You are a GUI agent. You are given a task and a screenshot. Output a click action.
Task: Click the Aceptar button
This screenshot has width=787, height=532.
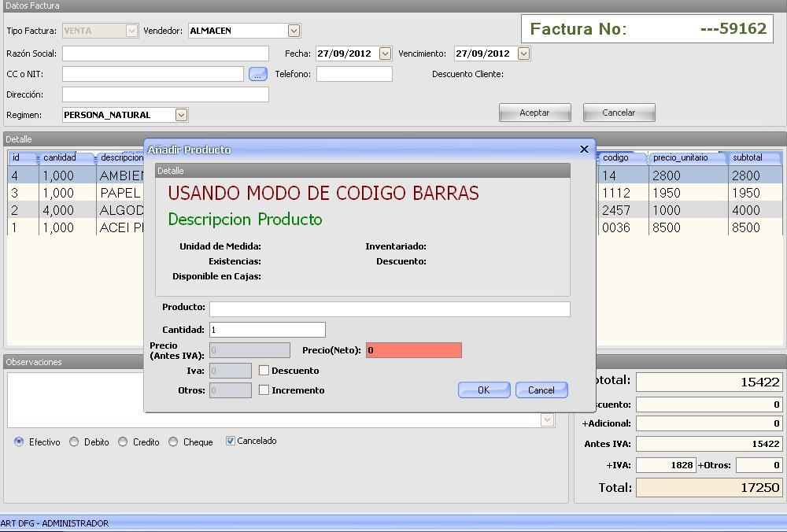coord(535,113)
